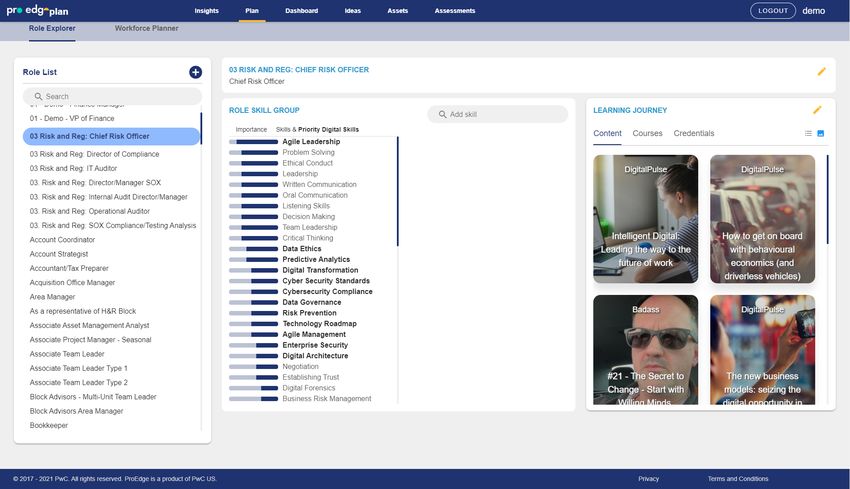Select SOX Compliance/Testing Analysis role
This screenshot has width=850, height=489.
coord(112,226)
